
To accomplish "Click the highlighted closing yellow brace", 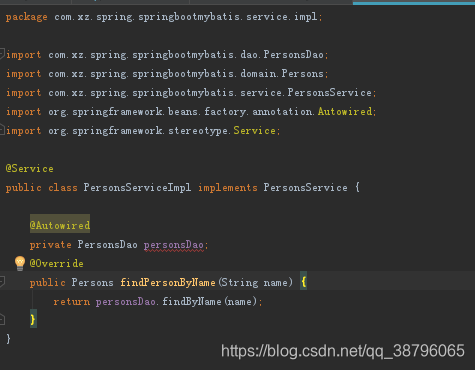I will coord(33,320).
